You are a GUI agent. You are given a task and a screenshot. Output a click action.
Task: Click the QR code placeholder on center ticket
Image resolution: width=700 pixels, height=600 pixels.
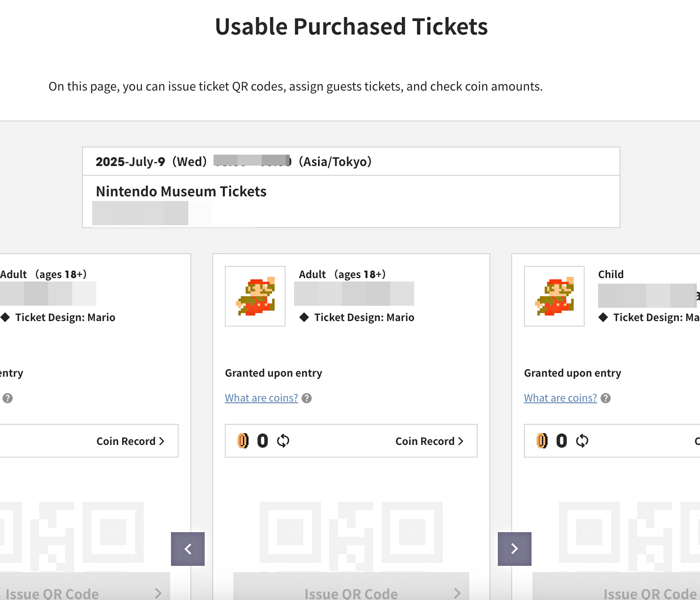pyautogui.click(x=351, y=533)
